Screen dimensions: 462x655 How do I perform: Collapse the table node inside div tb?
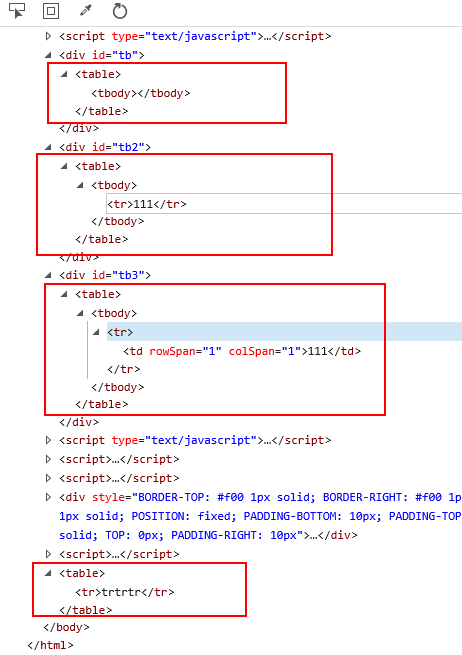(64, 74)
